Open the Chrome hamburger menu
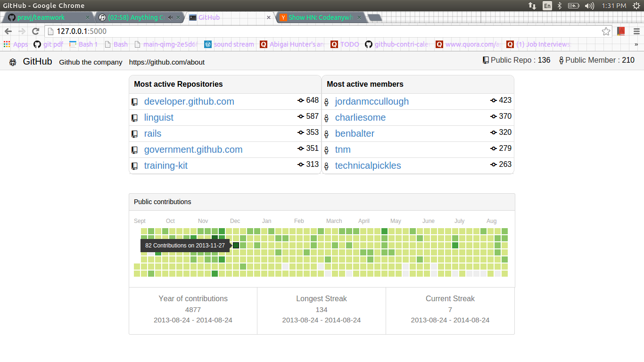This screenshot has height=362, width=644. click(x=636, y=32)
